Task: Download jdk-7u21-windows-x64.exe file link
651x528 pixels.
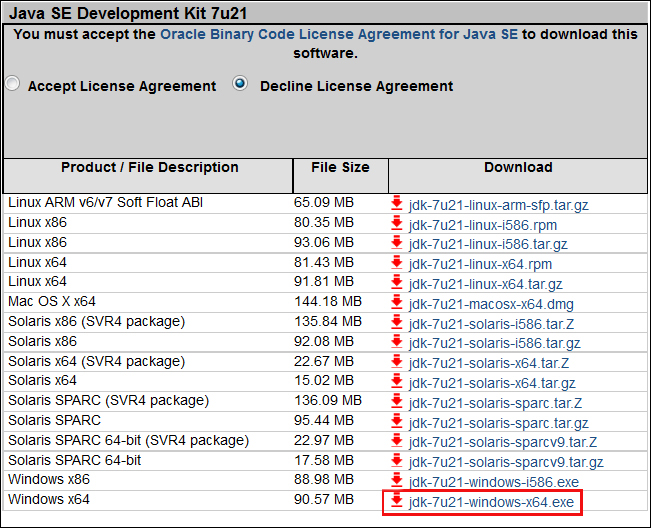Action: coord(491,501)
